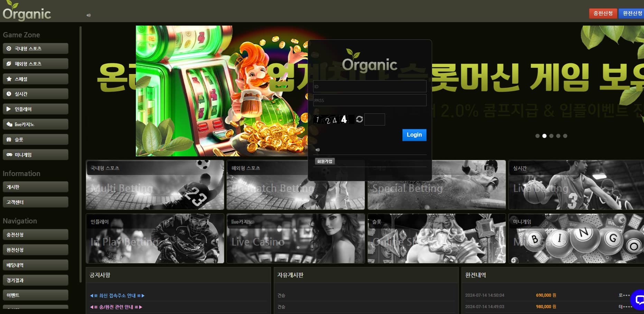
Task: Focus the ID input field
Action: pyautogui.click(x=370, y=86)
